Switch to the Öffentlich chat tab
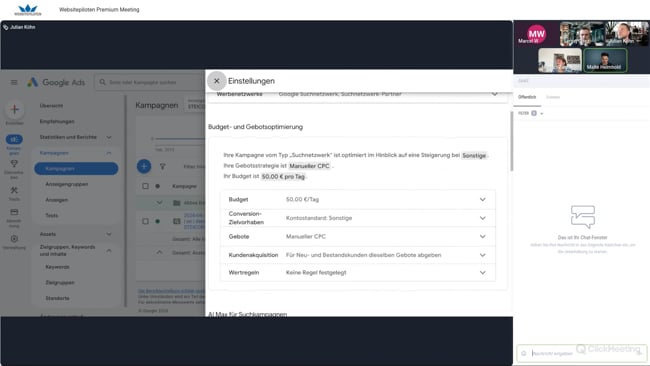The width and height of the screenshot is (650, 366). (x=527, y=97)
